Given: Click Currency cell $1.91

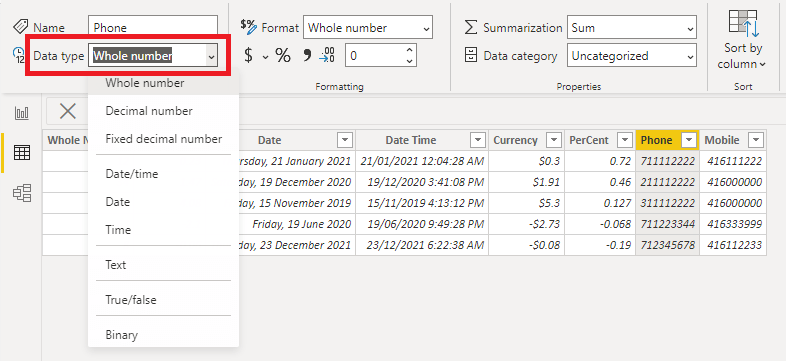Looking at the screenshot, I should tap(526, 182).
